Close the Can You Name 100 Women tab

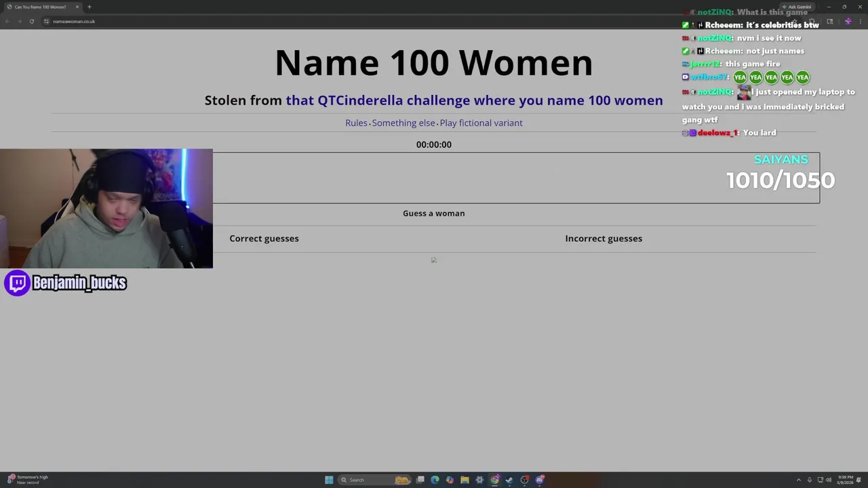(x=77, y=7)
